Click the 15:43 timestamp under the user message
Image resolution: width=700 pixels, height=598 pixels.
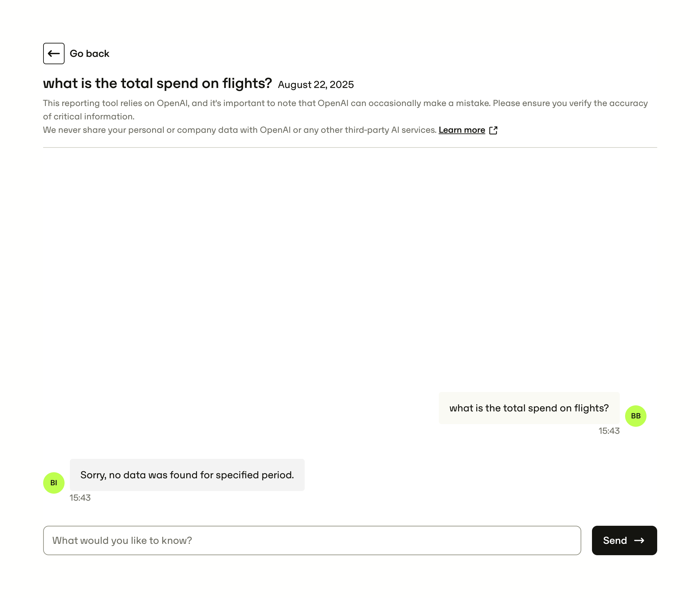(609, 431)
